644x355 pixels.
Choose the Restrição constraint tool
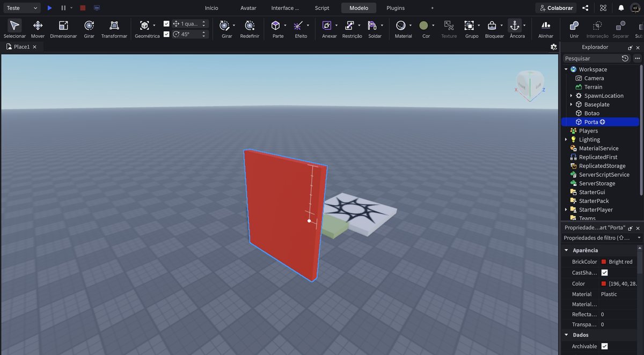[x=349, y=25]
